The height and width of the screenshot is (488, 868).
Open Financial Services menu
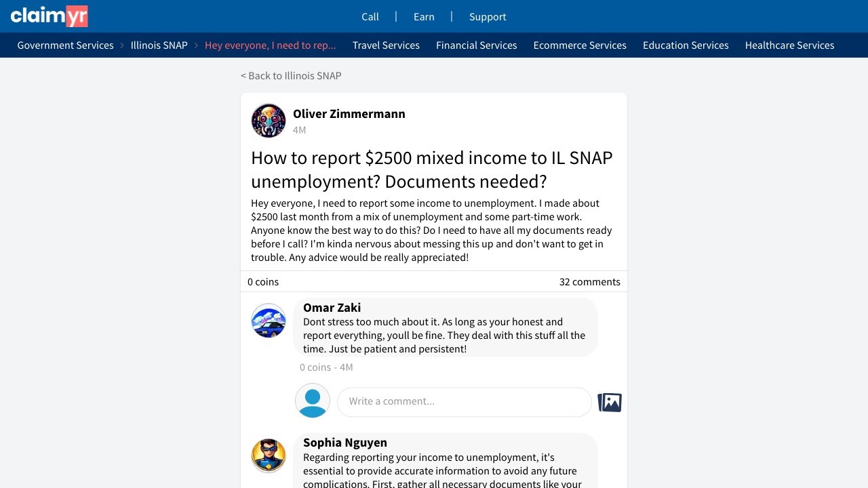pyautogui.click(x=477, y=45)
